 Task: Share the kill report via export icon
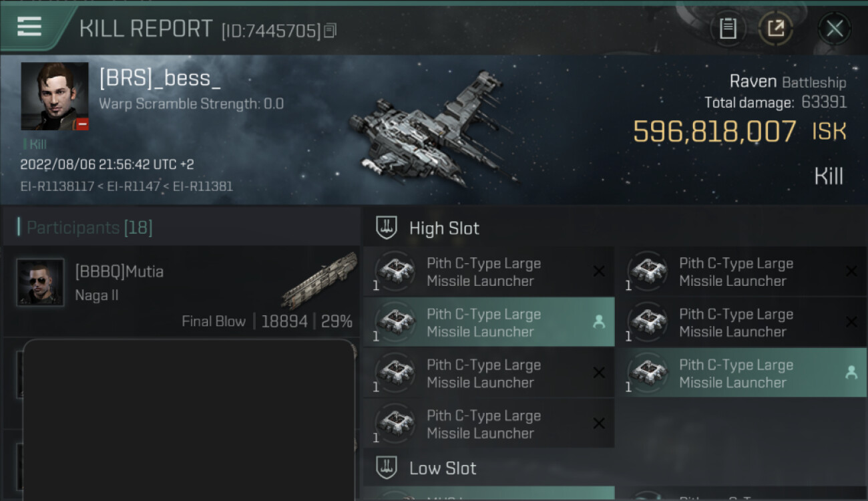(776, 29)
